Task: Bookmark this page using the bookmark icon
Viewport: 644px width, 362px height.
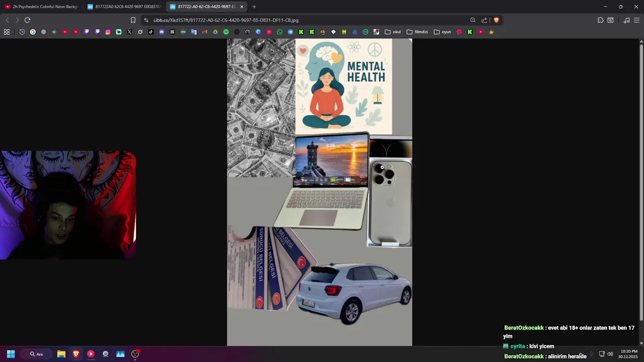Action: click(x=133, y=20)
